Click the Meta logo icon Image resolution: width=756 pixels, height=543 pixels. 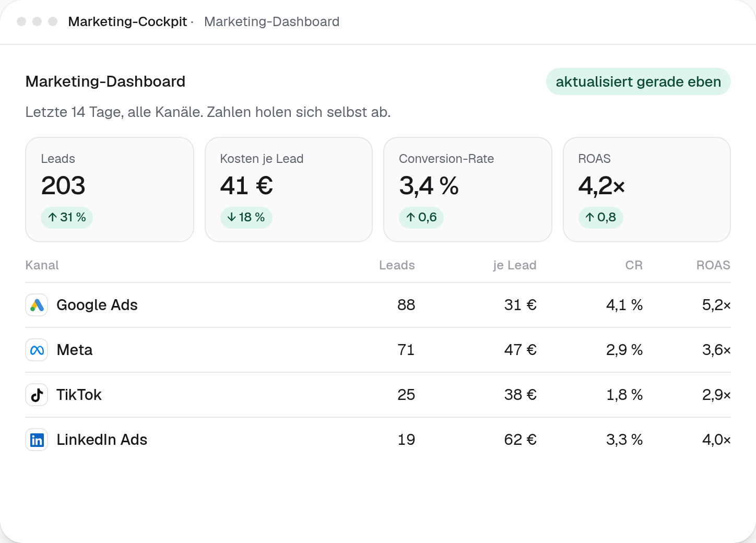pos(37,350)
